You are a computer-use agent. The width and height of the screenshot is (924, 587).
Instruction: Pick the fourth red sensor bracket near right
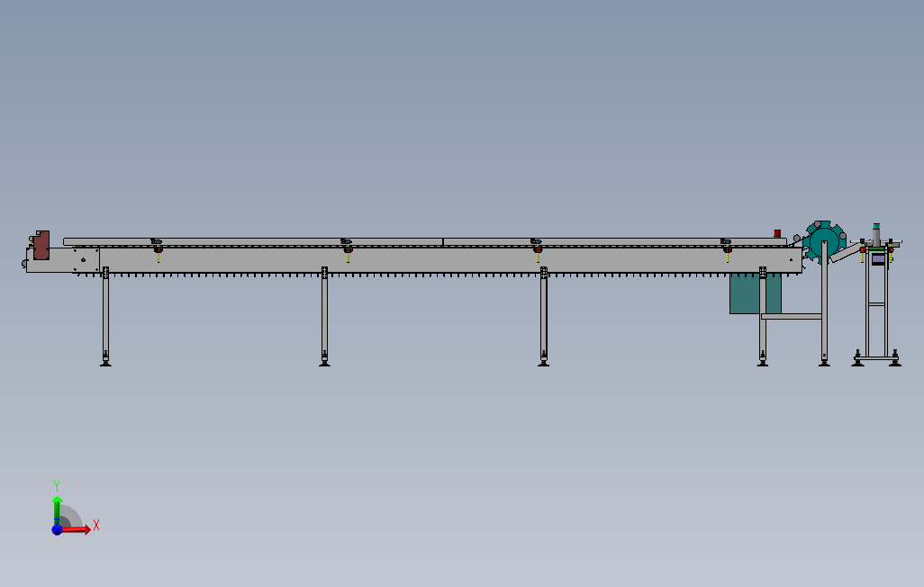(727, 250)
